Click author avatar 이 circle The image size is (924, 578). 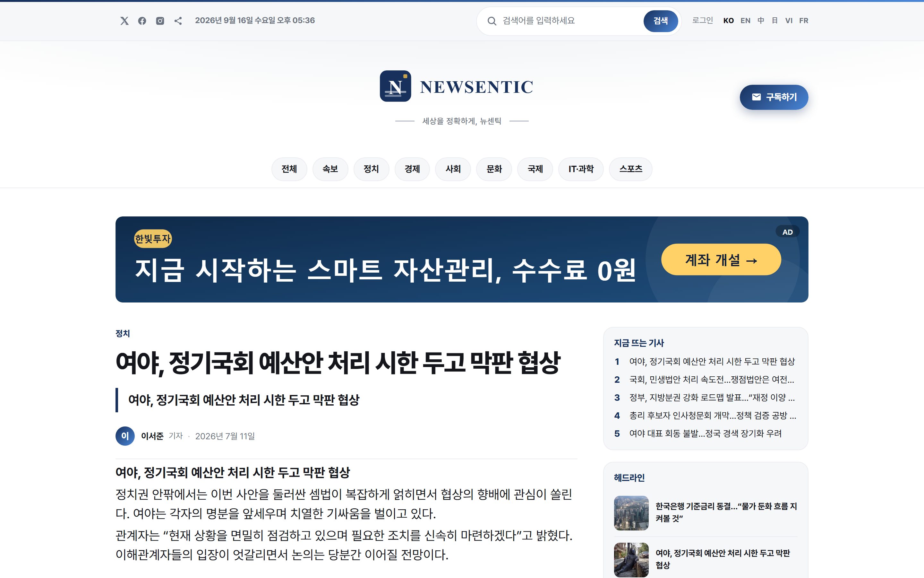125,436
